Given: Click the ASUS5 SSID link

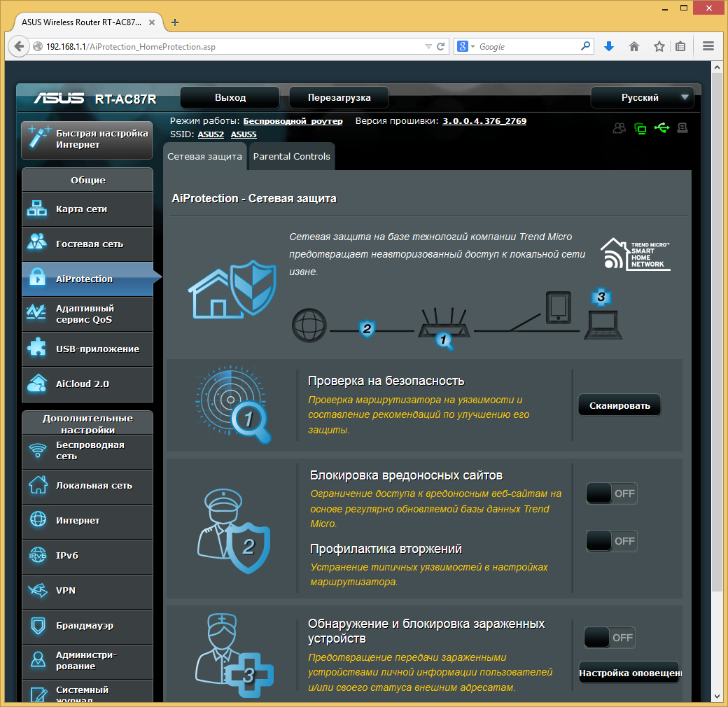Looking at the screenshot, I should pyautogui.click(x=244, y=134).
